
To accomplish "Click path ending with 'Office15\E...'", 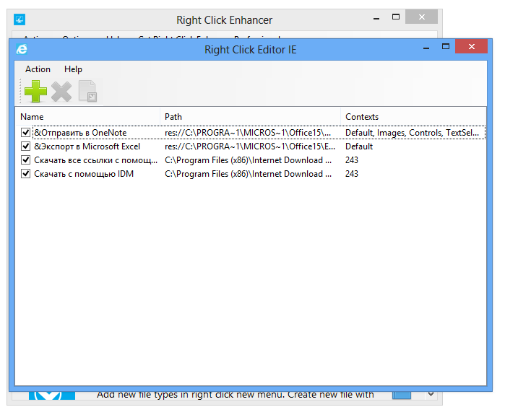I will point(250,146).
